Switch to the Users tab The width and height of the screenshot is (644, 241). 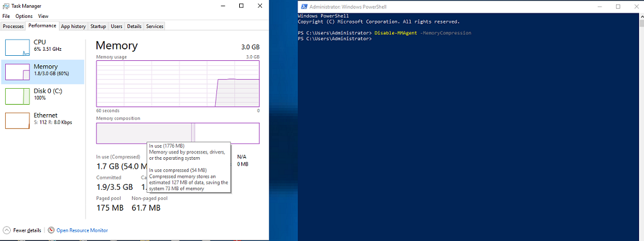pos(117,26)
